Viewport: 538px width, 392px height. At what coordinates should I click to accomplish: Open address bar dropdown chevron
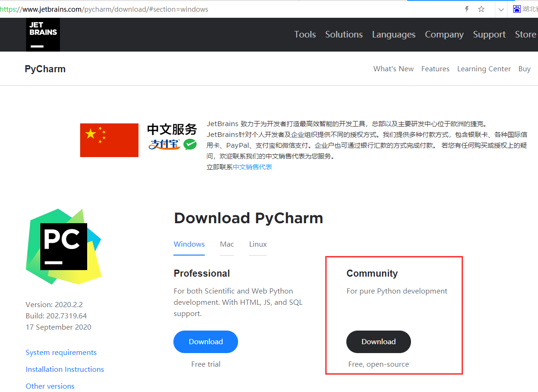pyautogui.click(x=501, y=9)
